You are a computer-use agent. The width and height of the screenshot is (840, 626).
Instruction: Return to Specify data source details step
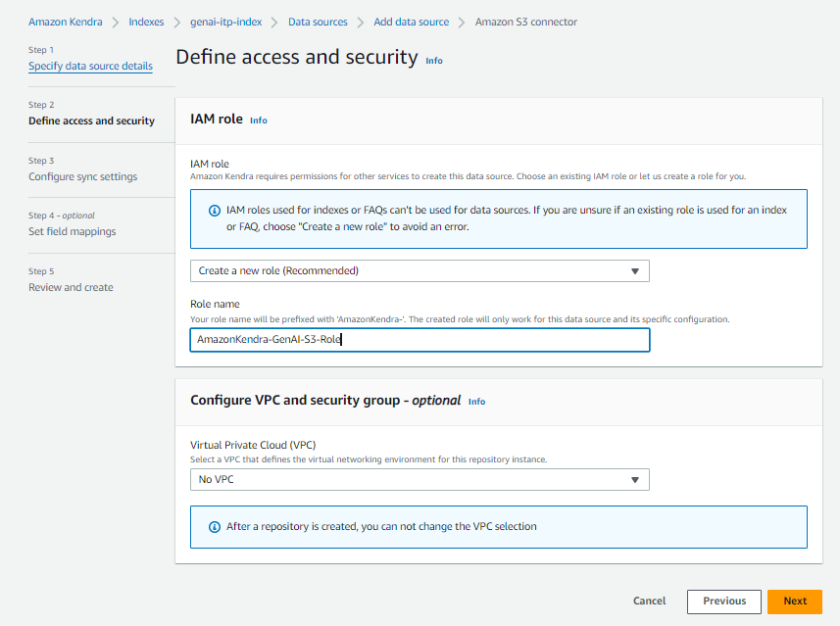[90, 66]
